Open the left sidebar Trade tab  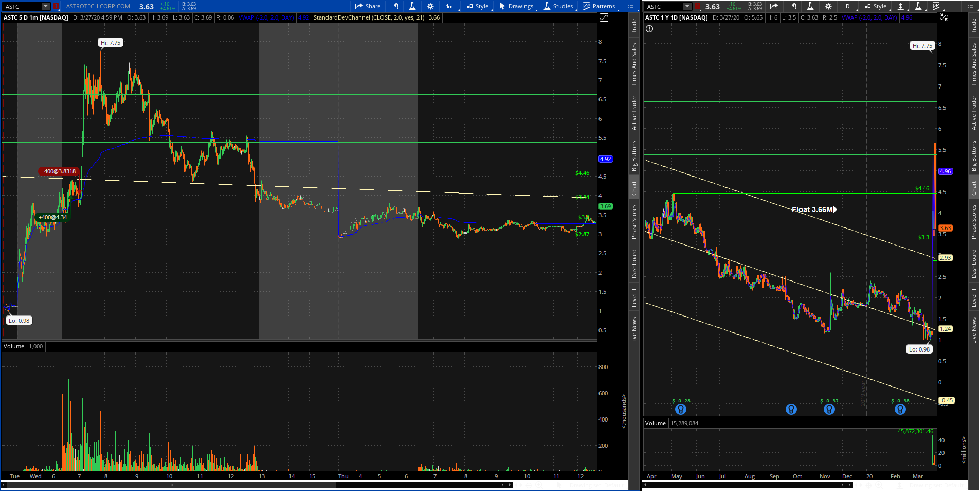634,26
